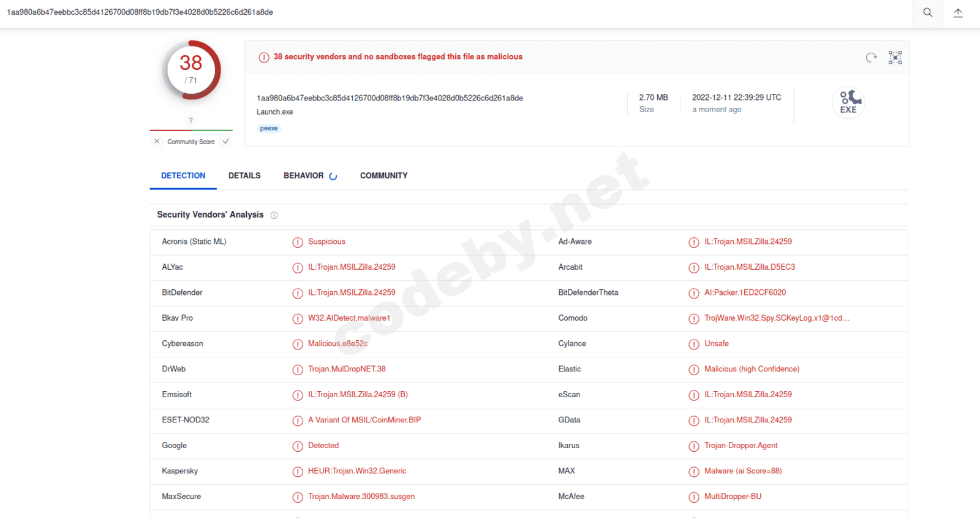Screen dimensions: 980x518
Task: Switch to the DETAILS tab
Action: pos(244,175)
